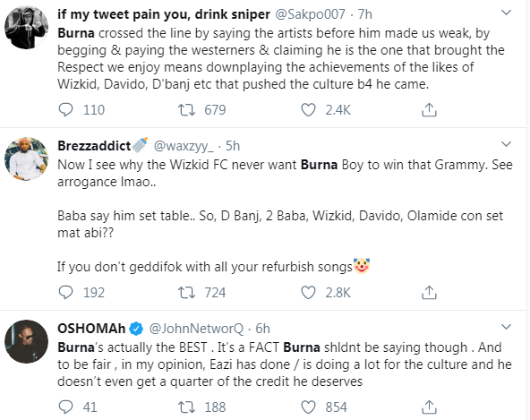Reply to the Sakpo007 tweet
The height and width of the screenshot is (420, 530).
coord(65,110)
